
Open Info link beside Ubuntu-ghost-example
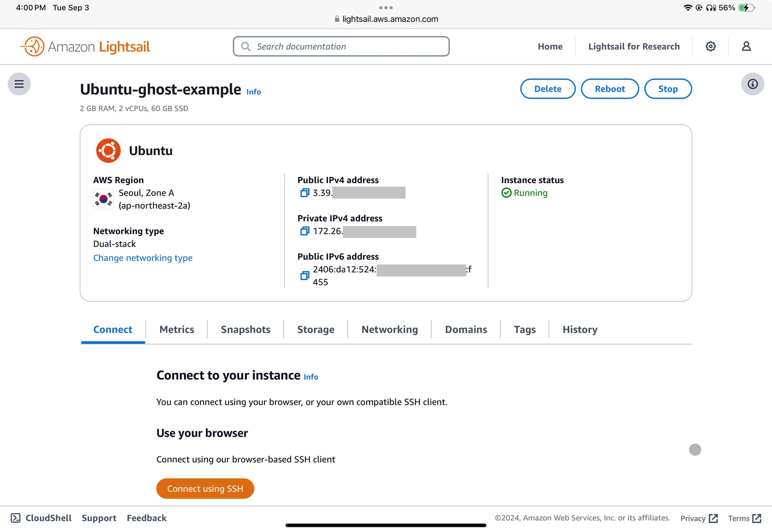254,92
